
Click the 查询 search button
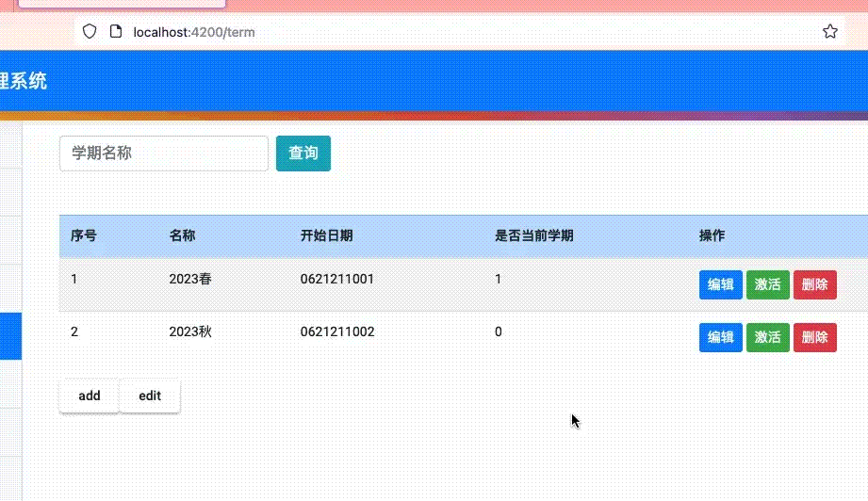tap(303, 154)
